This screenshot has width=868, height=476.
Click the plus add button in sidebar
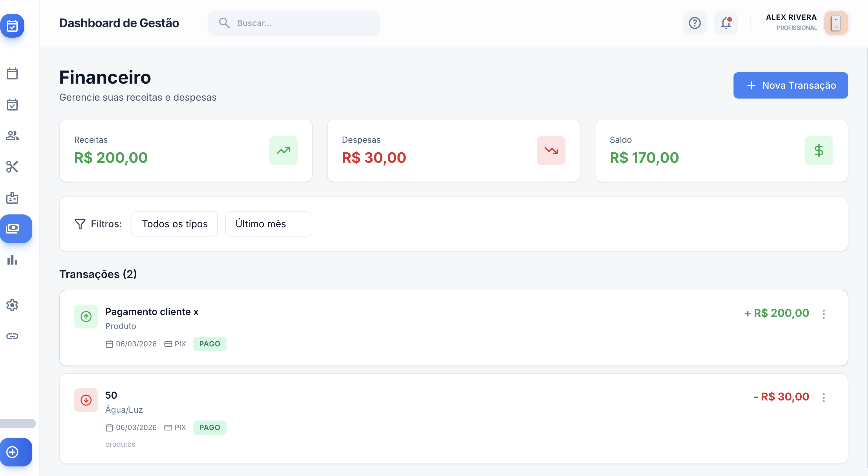13,452
